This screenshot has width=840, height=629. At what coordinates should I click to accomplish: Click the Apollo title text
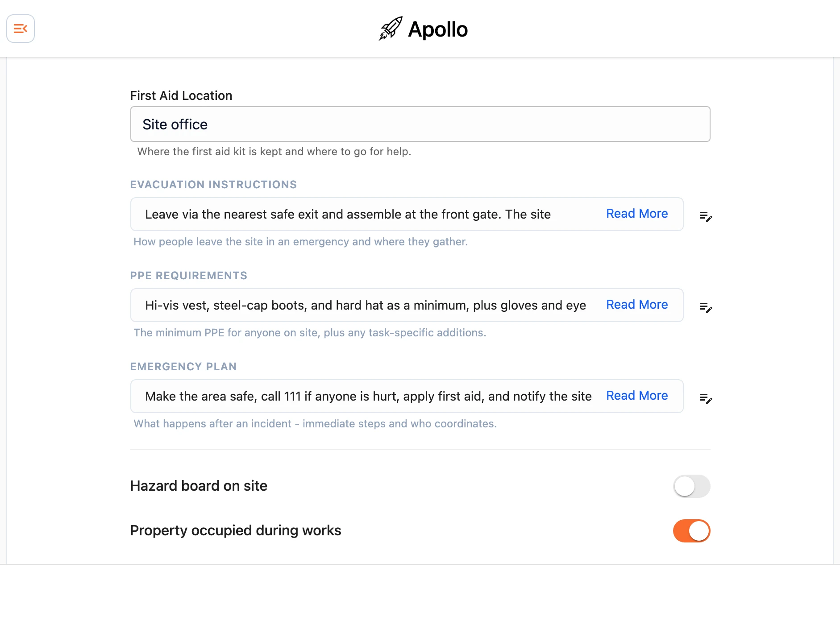[x=438, y=29]
